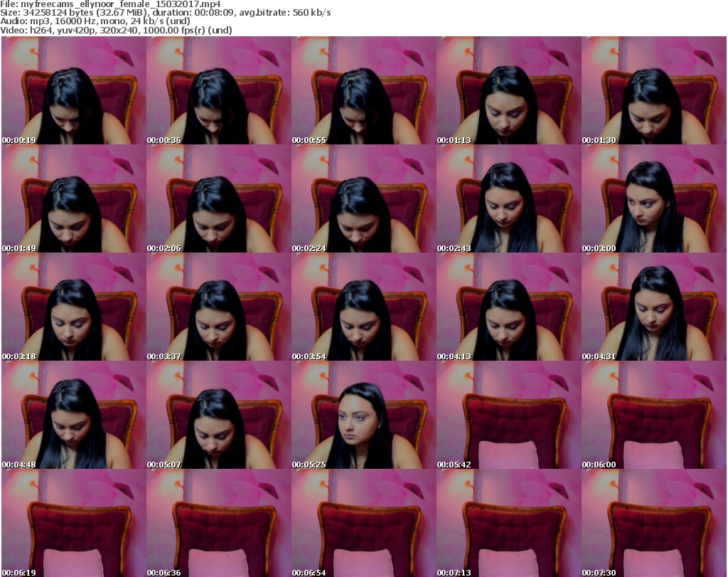Open the frame at 00:02:06
The width and height of the screenshot is (728, 577).
[x=219, y=198]
